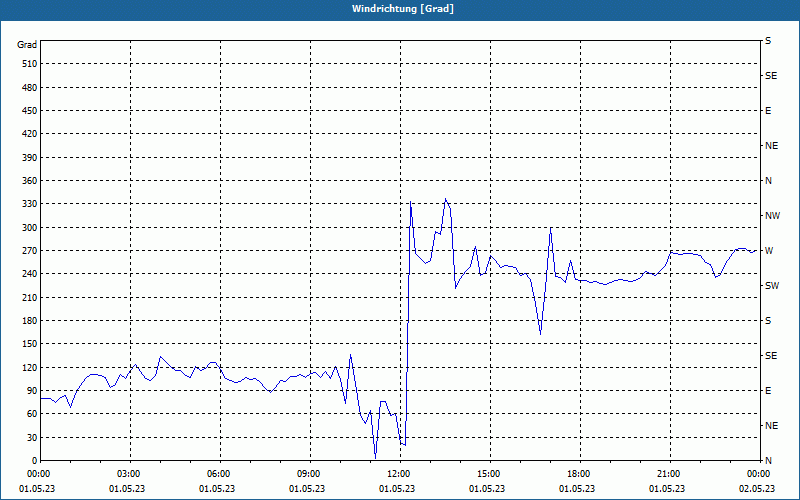Screen dimensions: 800x500
Task: Select the 480 y-axis value
Action: tap(30, 88)
